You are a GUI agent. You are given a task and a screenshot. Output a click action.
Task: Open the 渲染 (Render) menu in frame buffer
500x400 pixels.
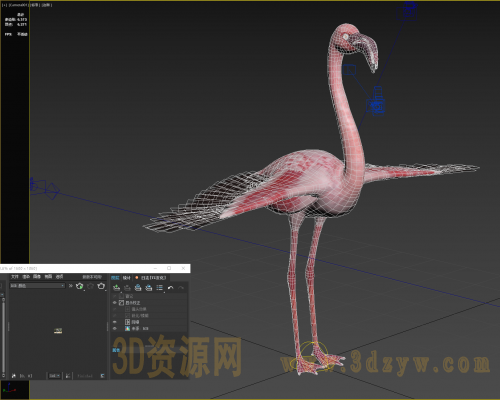click(26, 277)
